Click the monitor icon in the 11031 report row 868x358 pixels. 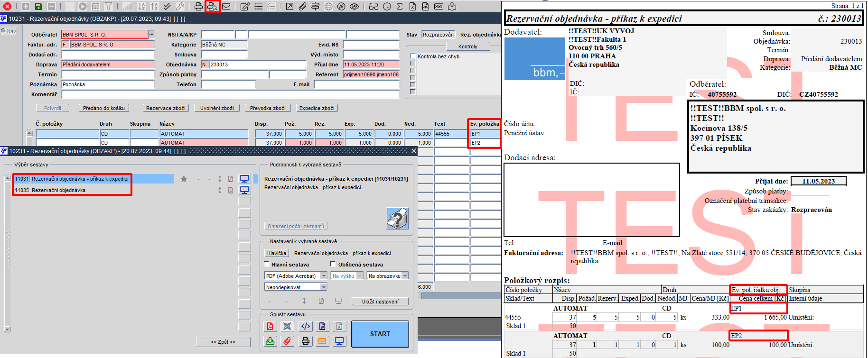tap(244, 179)
